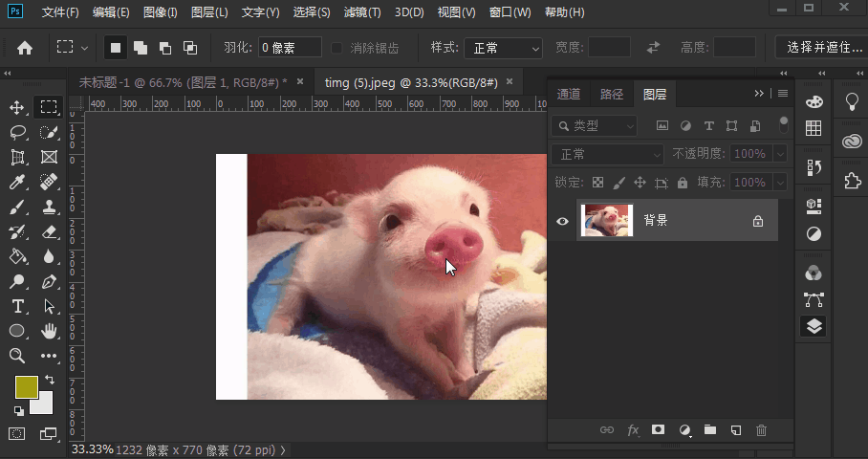Open the Layers panel options menu

(x=783, y=94)
